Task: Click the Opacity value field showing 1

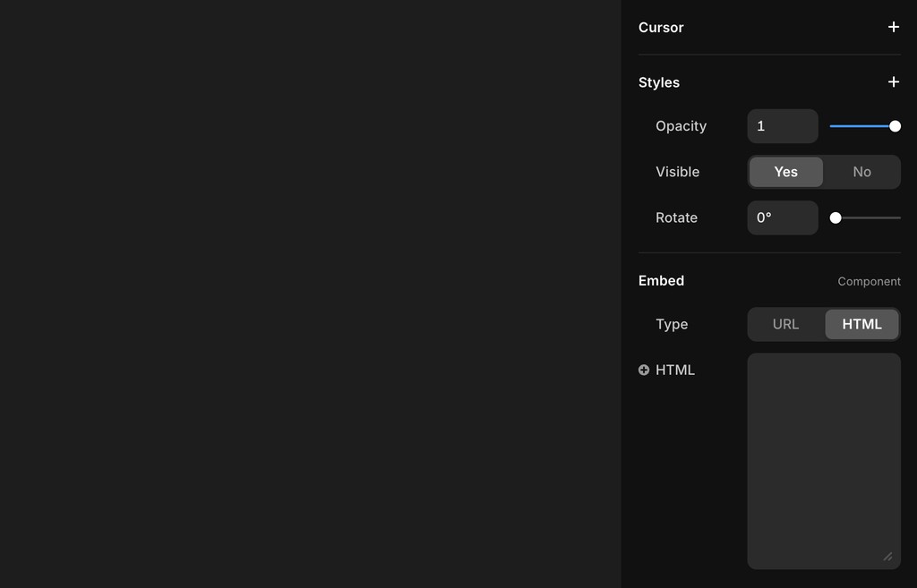Action: (x=782, y=126)
